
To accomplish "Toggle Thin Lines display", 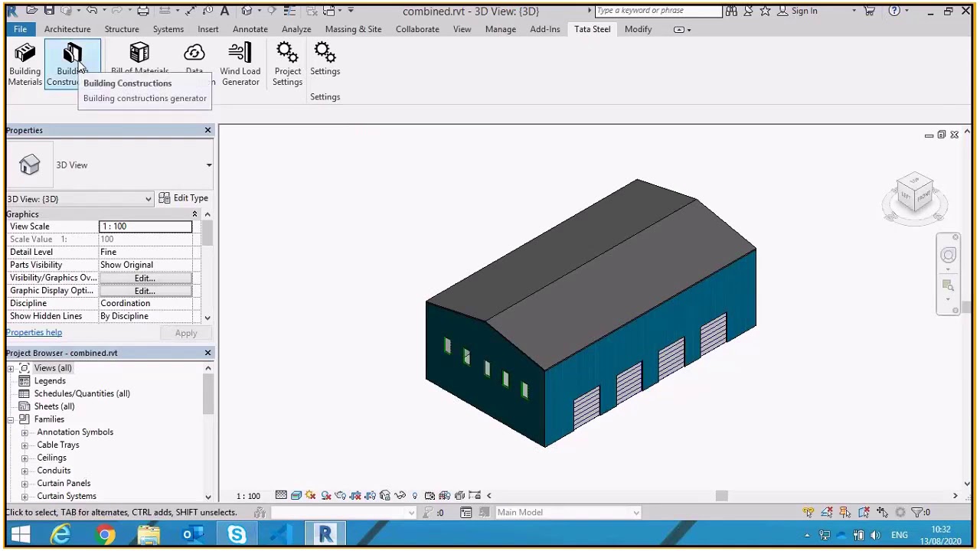I will 288,11.
